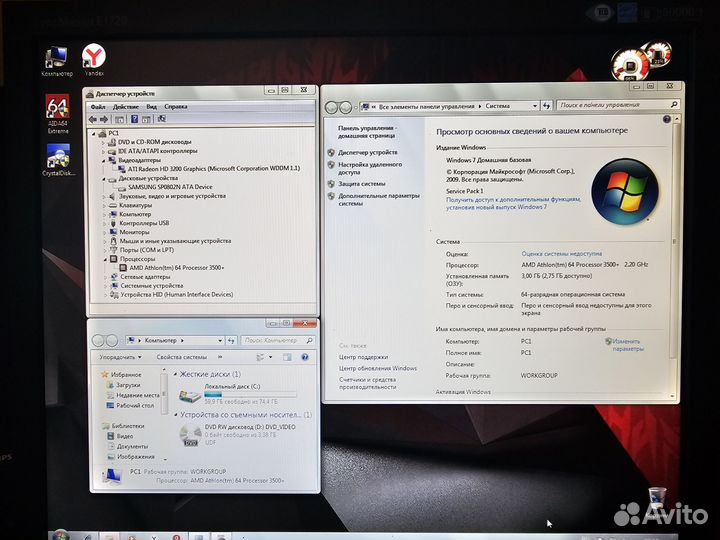Open the Справка menu in Device Manager
The width and height of the screenshot is (720, 540).
pos(176,106)
